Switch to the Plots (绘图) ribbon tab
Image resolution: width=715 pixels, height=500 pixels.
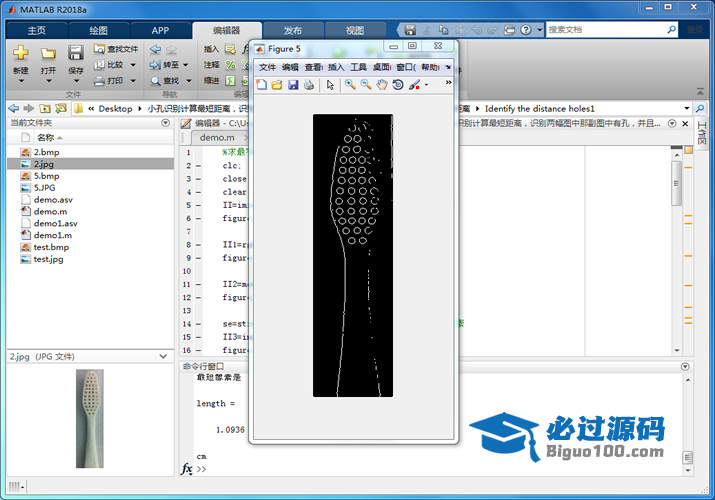[x=98, y=30]
